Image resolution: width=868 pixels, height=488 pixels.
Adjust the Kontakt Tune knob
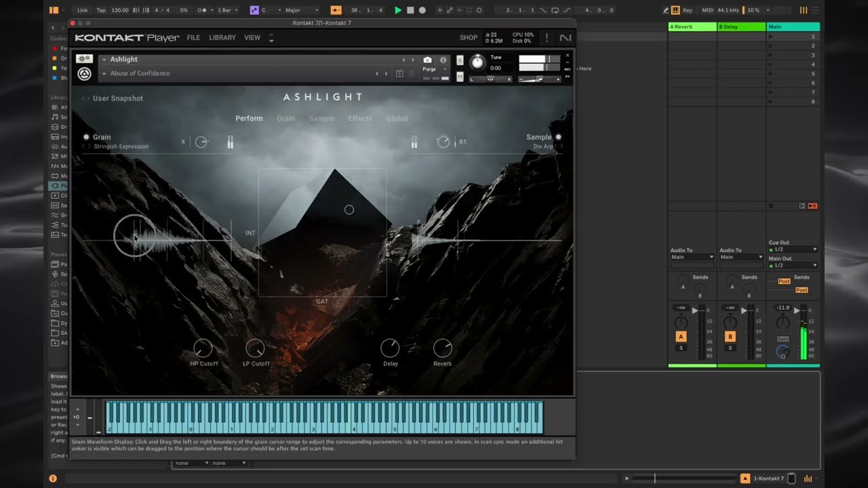[x=477, y=62]
